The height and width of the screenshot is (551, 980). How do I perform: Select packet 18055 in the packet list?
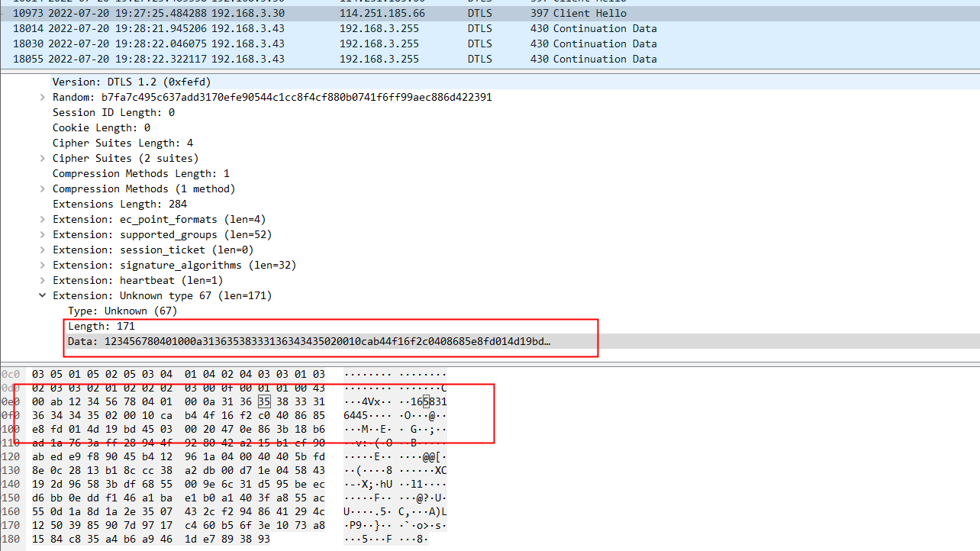pos(305,59)
